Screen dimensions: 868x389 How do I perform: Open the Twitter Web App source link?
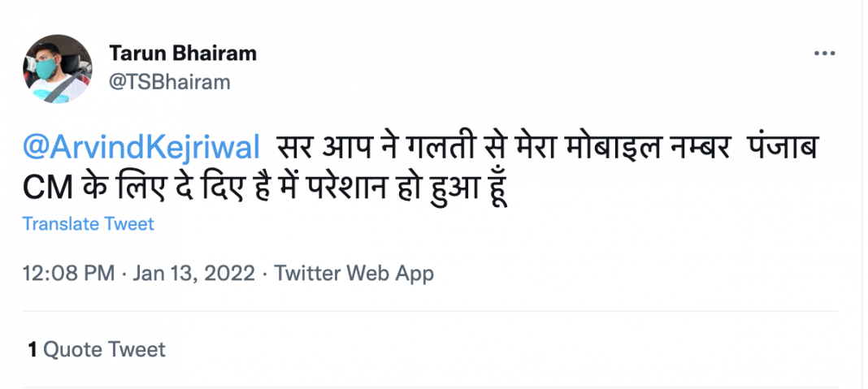tap(354, 274)
